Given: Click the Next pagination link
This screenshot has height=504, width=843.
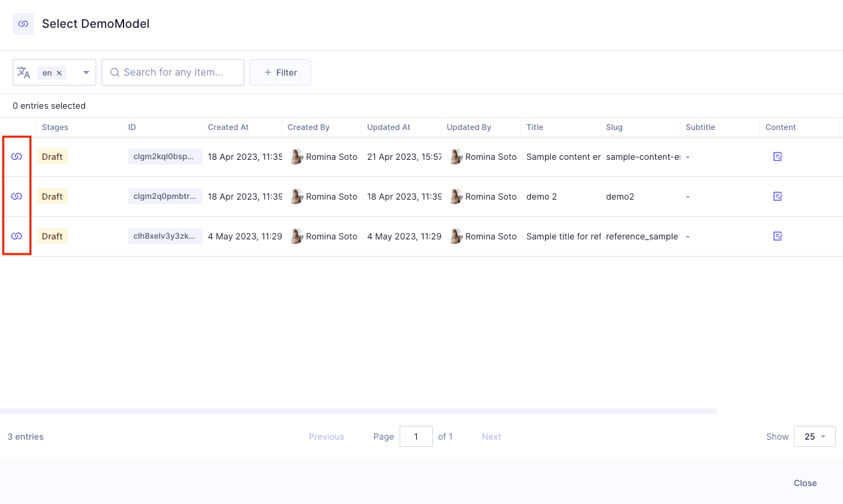Looking at the screenshot, I should 491,436.
